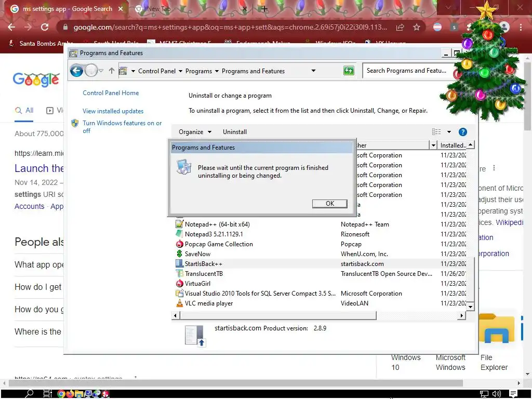Reload the Google search page

[x=45, y=27]
